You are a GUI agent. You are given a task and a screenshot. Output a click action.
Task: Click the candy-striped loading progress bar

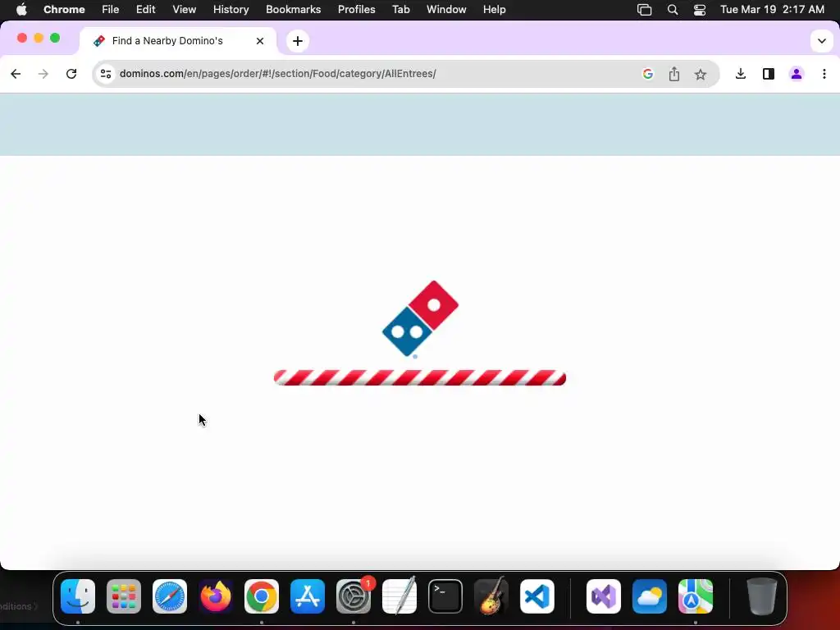(x=420, y=377)
